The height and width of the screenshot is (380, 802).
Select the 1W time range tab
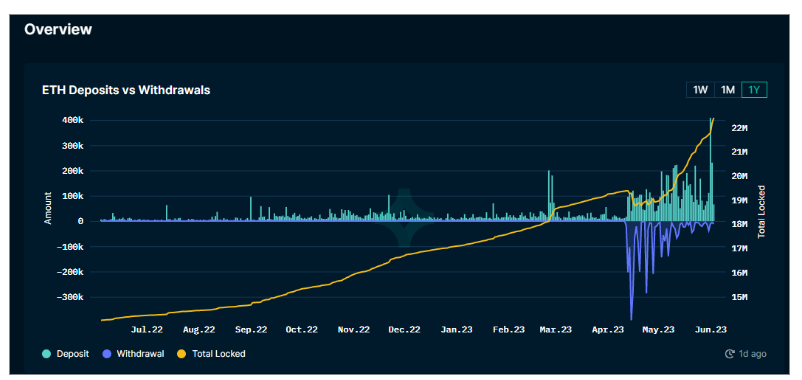pos(700,90)
